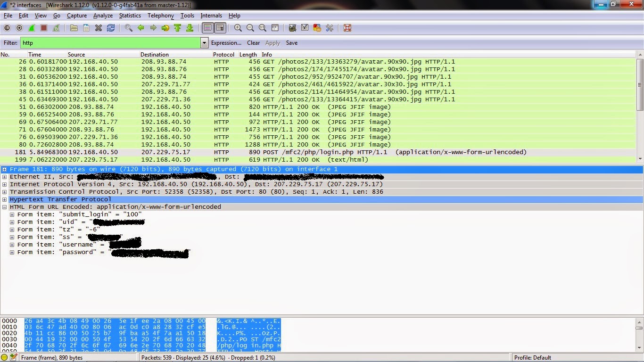Screen dimensions: 644x362
Task: Restart the current capture icon
Action: tap(56, 28)
